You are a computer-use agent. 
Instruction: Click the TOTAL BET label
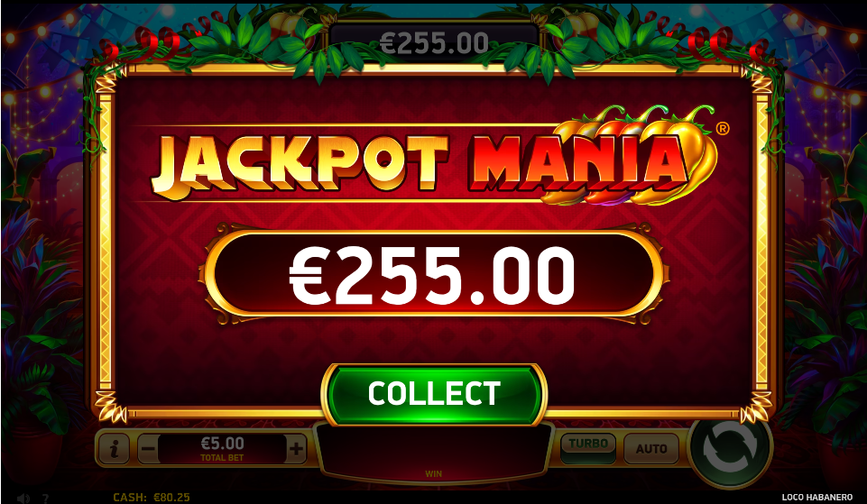pyautogui.click(x=222, y=458)
